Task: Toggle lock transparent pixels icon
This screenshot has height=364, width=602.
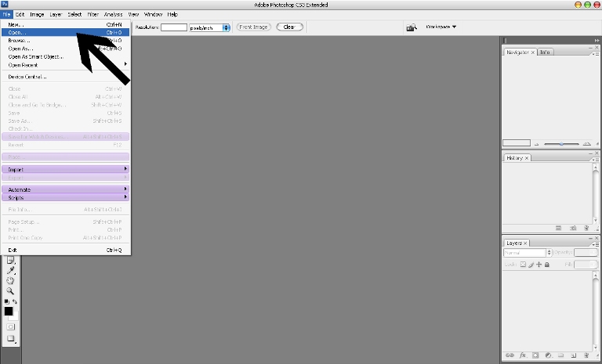Action: pyautogui.click(x=523, y=265)
